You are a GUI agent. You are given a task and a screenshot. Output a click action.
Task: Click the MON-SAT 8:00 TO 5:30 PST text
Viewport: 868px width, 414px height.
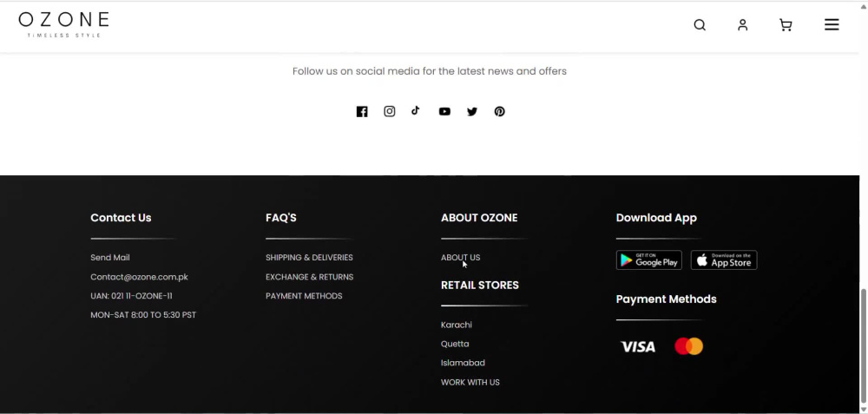point(143,315)
